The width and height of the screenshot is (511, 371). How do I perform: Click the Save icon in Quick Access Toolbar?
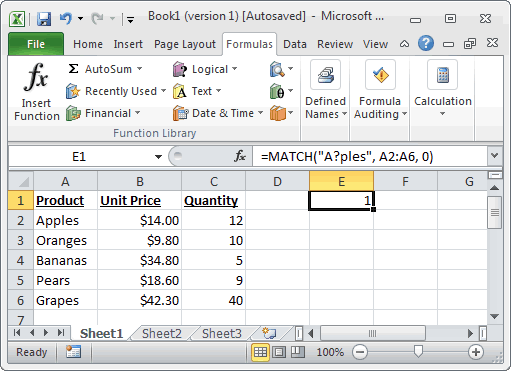[44, 19]
